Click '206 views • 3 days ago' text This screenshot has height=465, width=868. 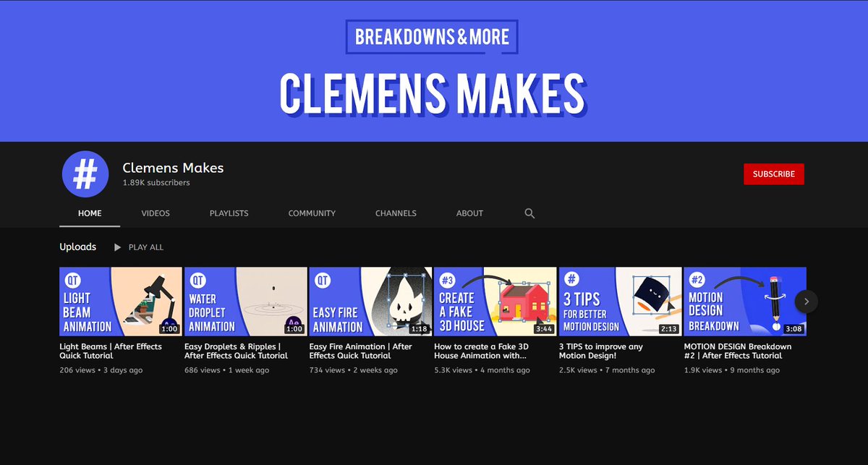pos(101,370)
